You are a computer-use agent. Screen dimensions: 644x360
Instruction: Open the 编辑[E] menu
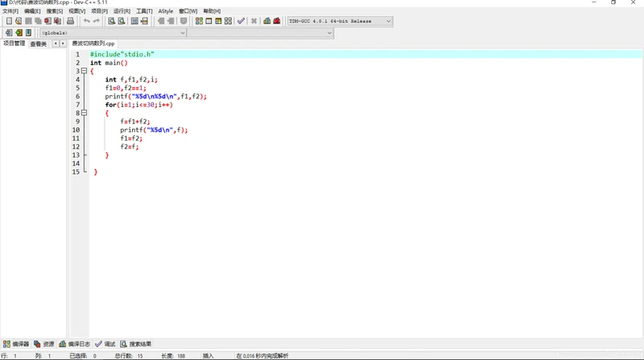coord(32,11)
